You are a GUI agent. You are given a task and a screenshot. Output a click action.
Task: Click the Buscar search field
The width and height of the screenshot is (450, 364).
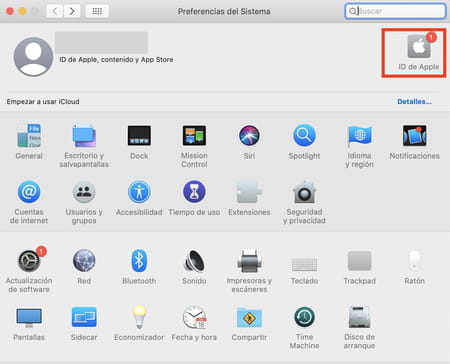click(x=395, y=11)
